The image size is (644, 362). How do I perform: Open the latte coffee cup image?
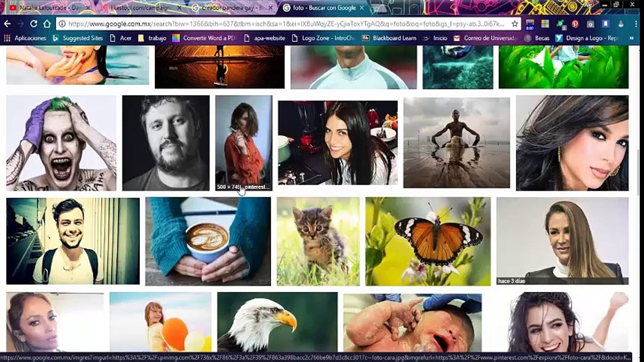click(208, 241)
